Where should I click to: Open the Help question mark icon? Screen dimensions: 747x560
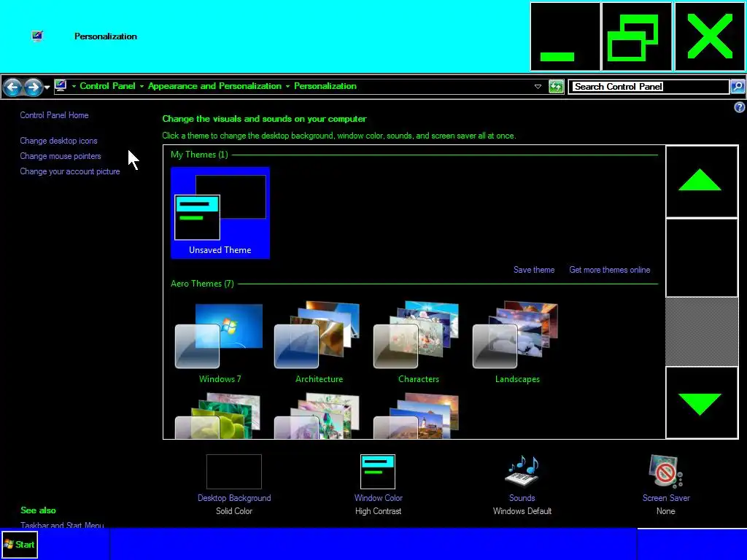pos(740,107)
